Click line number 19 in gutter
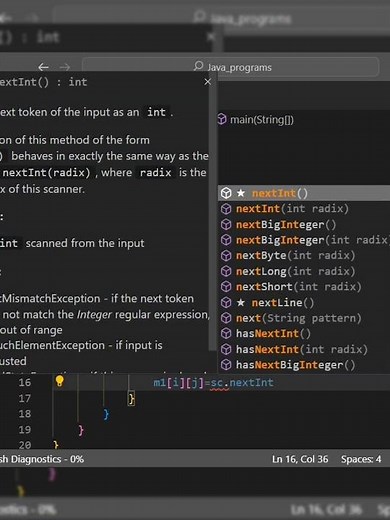390x520 pixels. 25,430
